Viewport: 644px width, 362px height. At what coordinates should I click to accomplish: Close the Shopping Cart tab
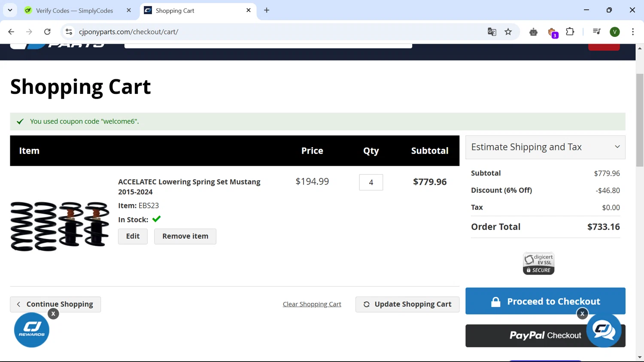point(249,10)
